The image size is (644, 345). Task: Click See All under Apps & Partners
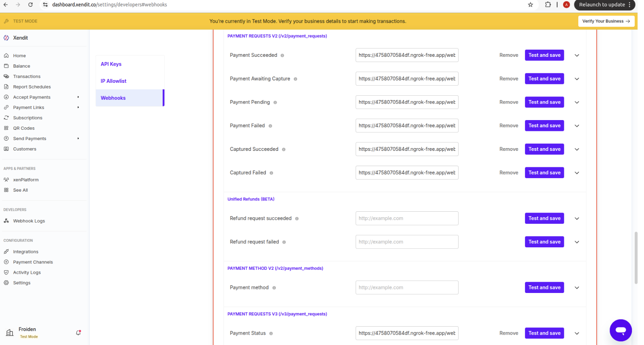tap(20, 190)
